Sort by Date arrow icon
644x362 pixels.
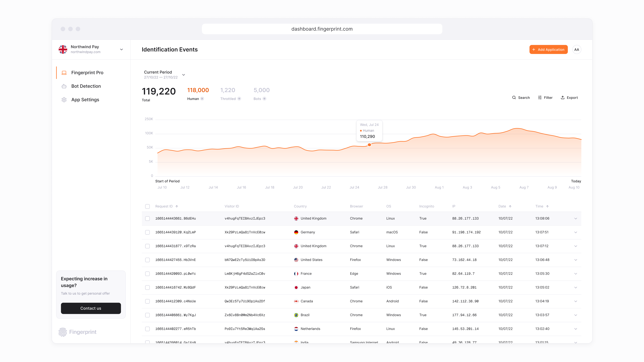pos(510,206)
